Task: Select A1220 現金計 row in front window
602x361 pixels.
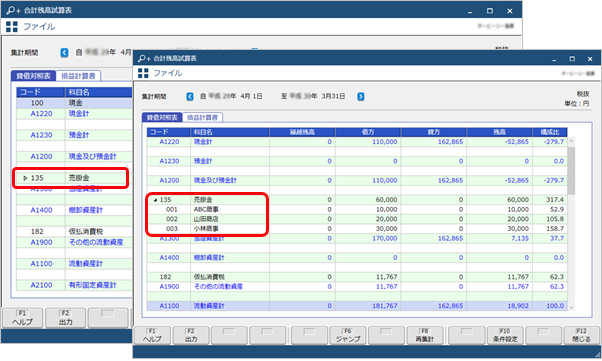Action: pos(357,142)
